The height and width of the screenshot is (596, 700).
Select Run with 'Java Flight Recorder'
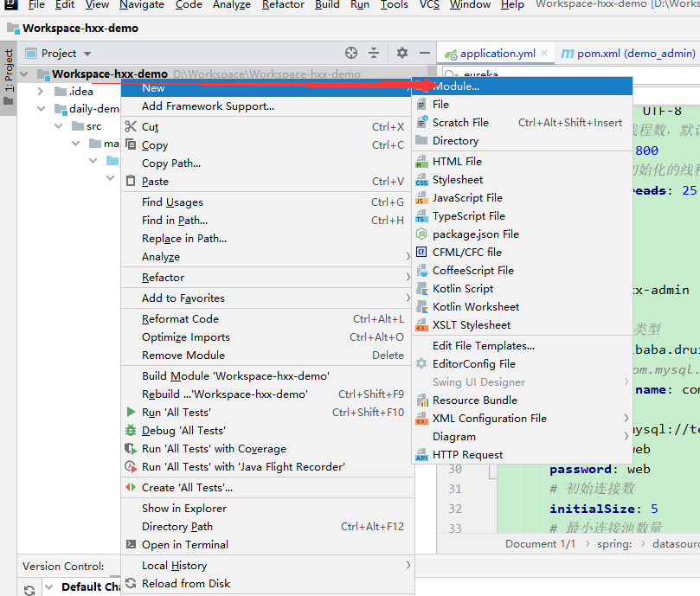coord(268,466)
